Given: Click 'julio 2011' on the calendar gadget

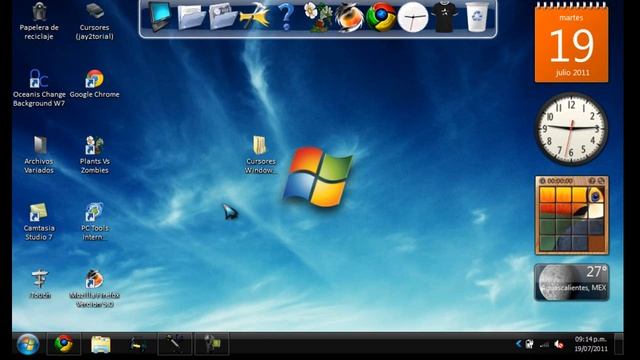Looking at the screenshot, I should point(572,73).
